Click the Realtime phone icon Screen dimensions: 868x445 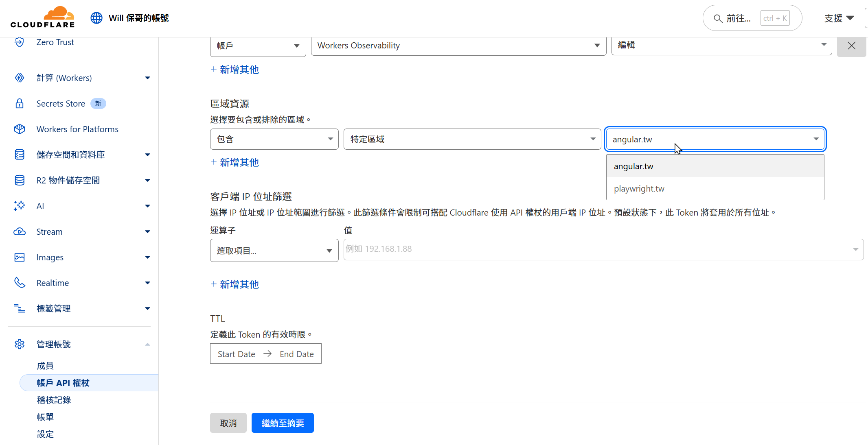(x=20, y=283)
